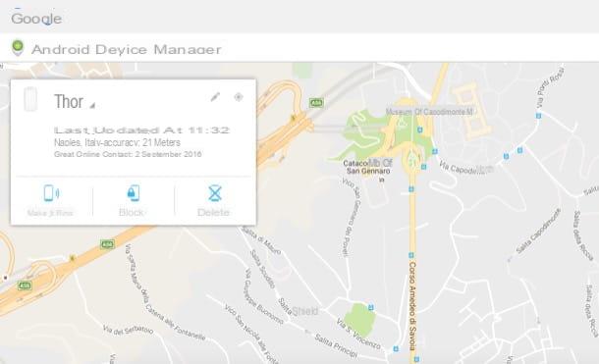This screenshot has height=364, width=599.
Task: Click the Android Device Manager title
Action: (127, 49)
